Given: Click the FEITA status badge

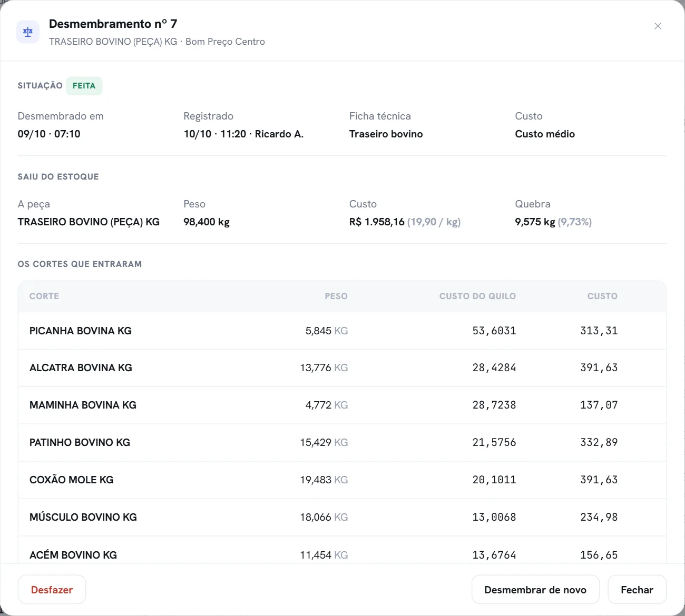Looking at the screenshot, I should (84, 86).
